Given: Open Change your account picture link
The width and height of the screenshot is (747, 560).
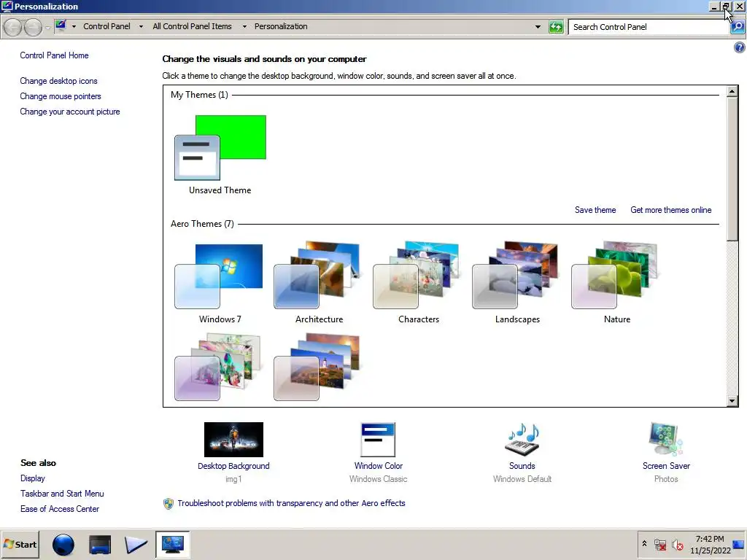Looking at the screenshot, I should (70, 112).
